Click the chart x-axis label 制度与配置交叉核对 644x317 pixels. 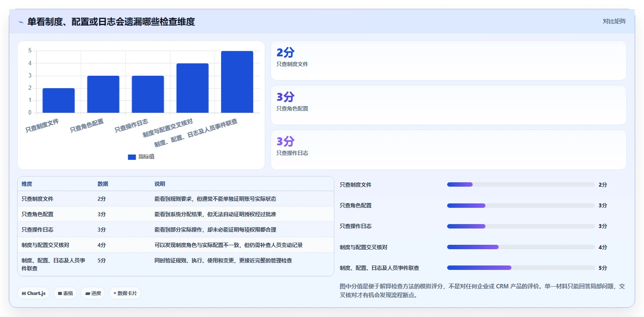[168, 128]
